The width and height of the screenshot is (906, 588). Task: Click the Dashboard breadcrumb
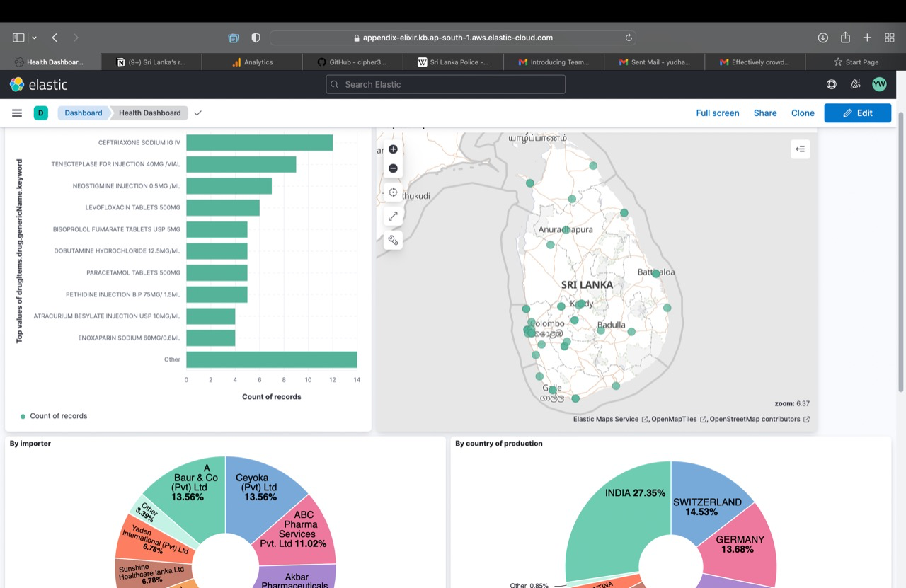83,113
